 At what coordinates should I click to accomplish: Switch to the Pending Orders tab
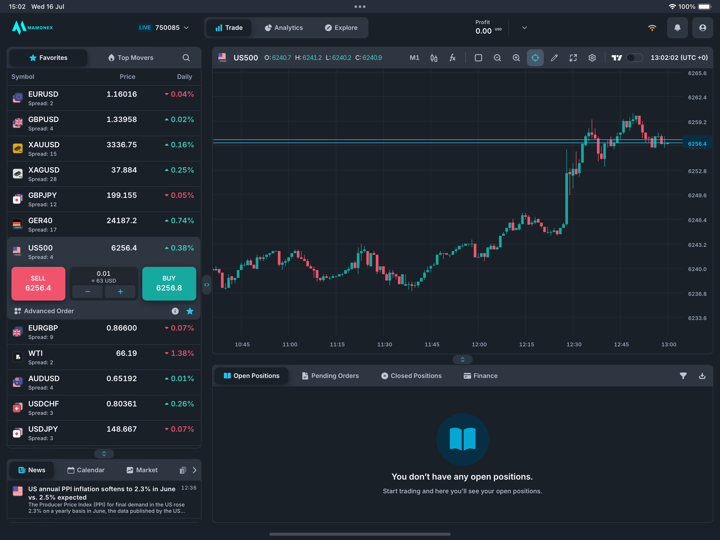330,376
